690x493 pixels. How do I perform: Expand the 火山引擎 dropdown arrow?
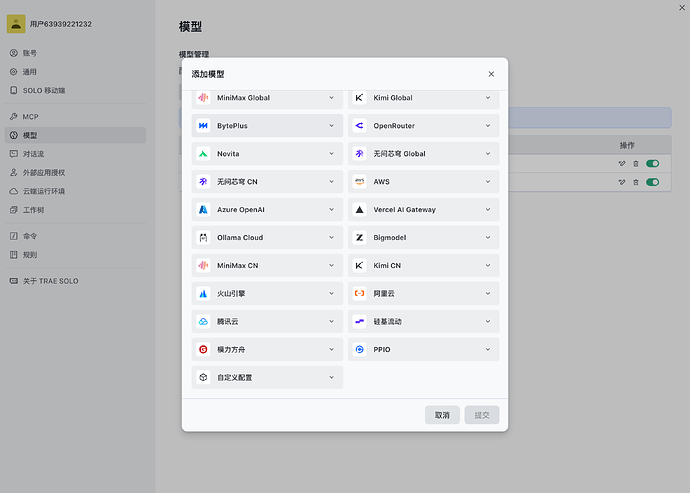click(x=331, y=294)
